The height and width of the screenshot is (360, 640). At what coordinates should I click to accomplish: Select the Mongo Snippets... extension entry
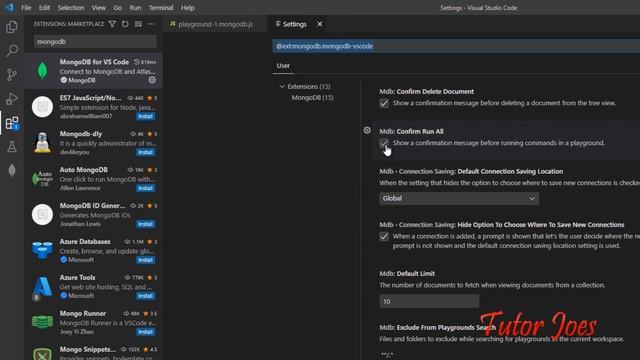pyautogui.click(x=93, y=351)
